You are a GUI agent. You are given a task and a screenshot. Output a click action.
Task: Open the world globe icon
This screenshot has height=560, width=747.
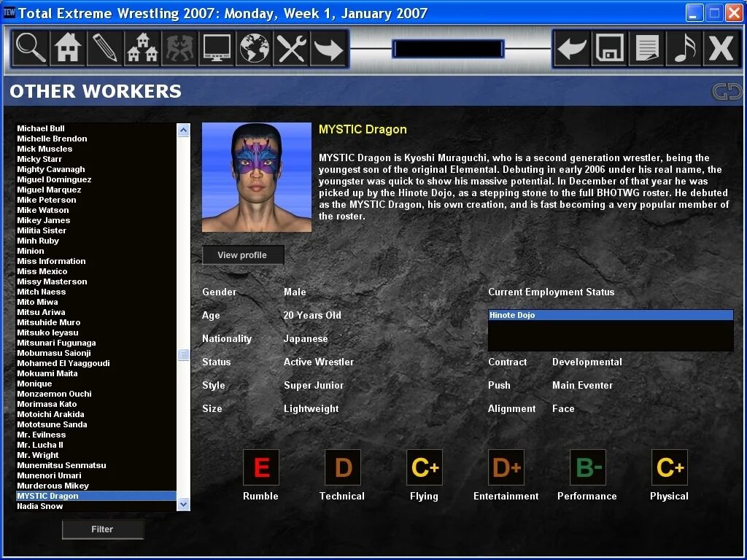tap(254, 48)
